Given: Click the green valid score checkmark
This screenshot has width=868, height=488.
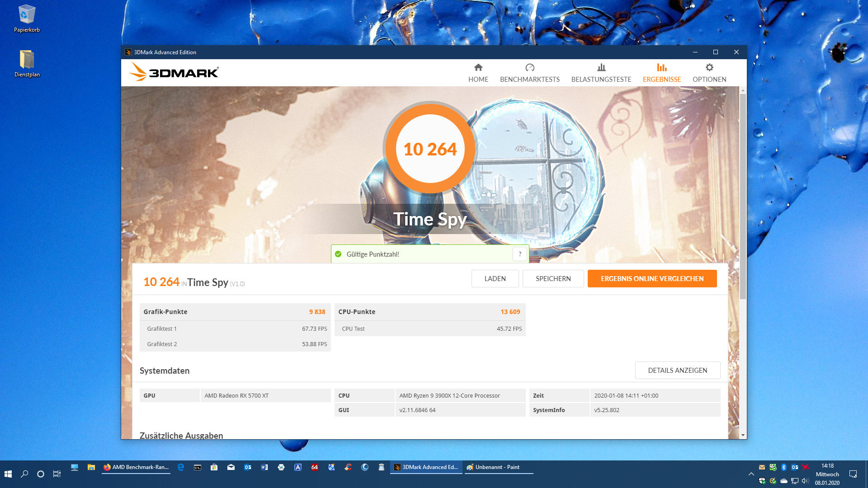Looking at the screenshot, I should pos(338,254).
